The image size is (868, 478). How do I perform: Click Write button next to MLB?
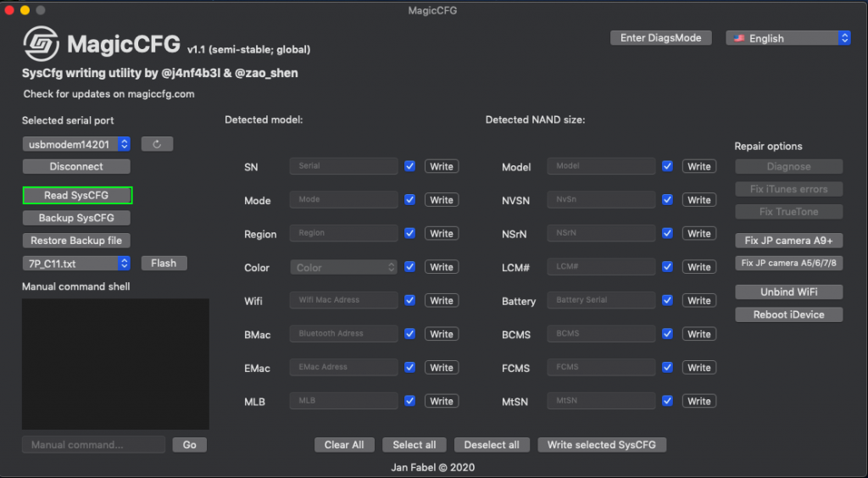[x=442, y=401]
